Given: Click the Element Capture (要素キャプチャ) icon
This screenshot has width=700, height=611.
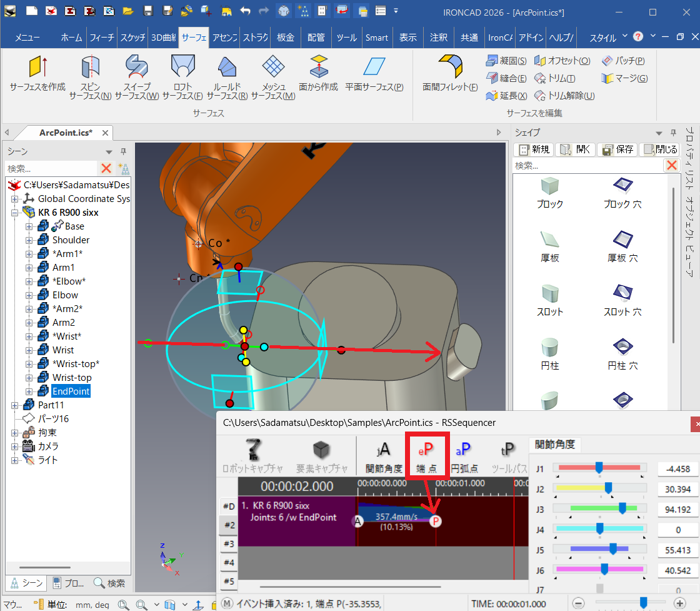Looking at the screenshot, I should pyautogui.click(x=322, y=457).
